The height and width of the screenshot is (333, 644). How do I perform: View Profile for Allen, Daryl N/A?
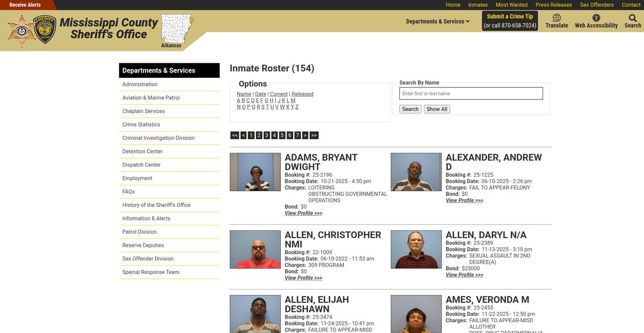point(464,274)
